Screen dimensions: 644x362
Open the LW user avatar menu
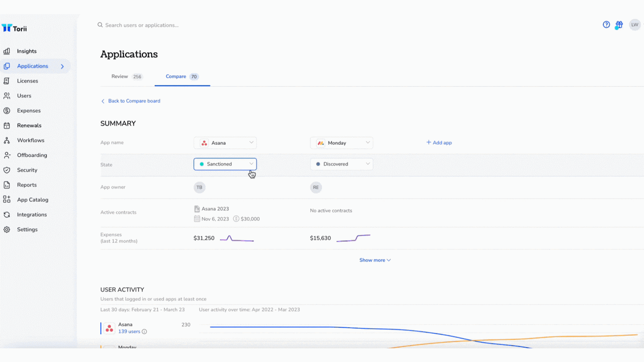pos(635,25)
